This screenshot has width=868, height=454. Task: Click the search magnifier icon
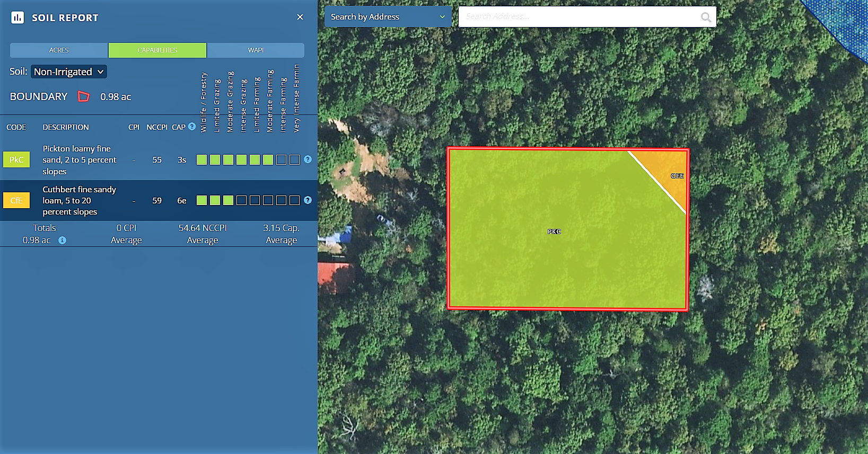coord(706,17)
